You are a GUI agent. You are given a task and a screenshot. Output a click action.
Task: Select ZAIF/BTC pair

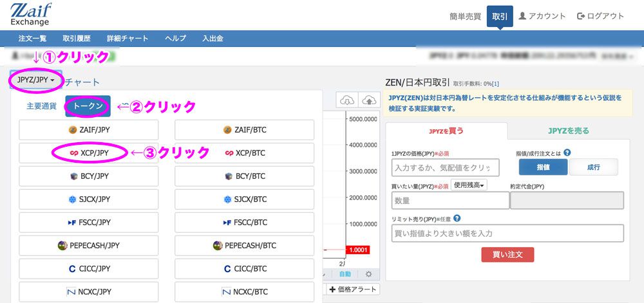click(x=244, y=130)
